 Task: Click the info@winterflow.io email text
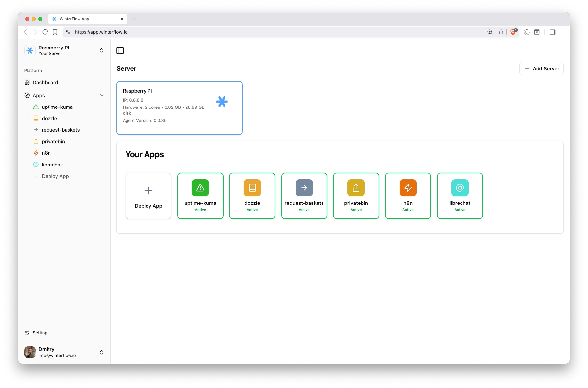(57, 355)
